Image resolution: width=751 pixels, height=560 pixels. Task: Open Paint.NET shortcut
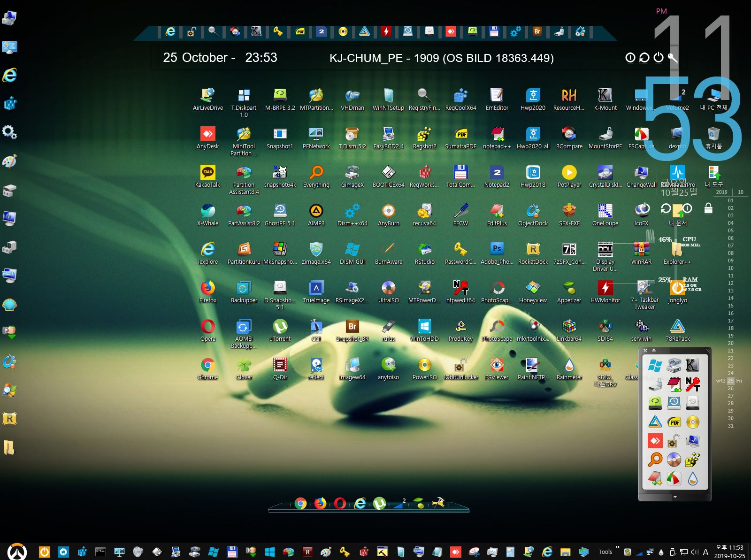point(533,368)
